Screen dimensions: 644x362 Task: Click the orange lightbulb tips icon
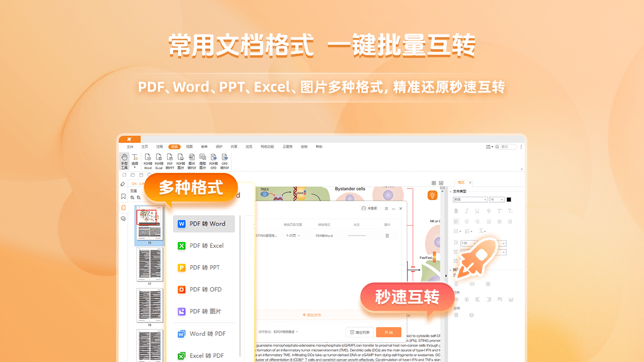pos(432,195)
